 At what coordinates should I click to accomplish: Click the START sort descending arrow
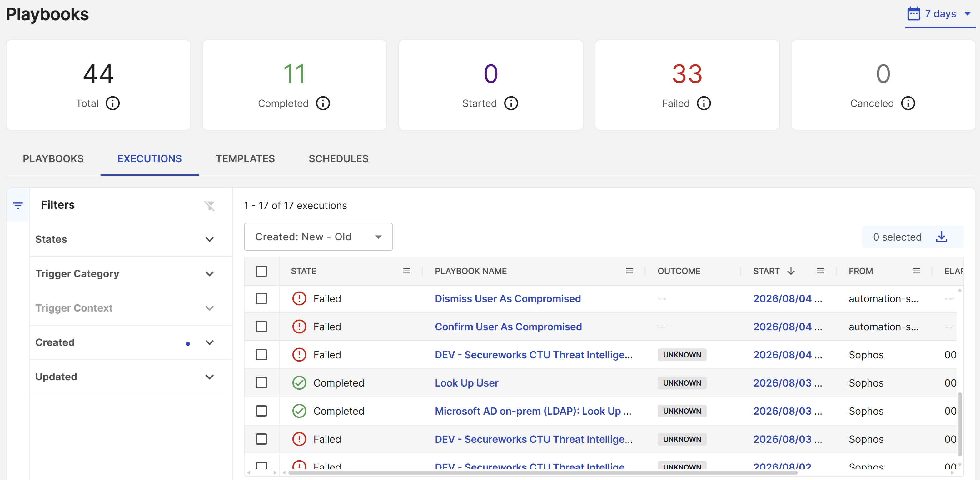(791, 271)
